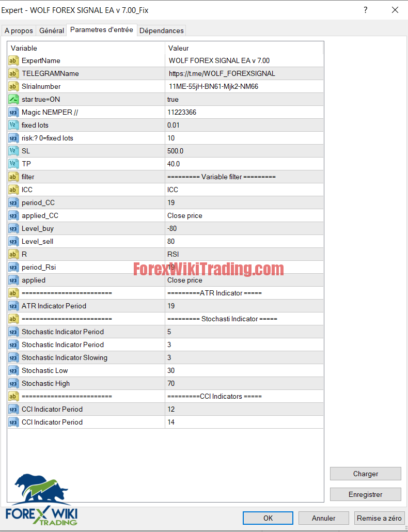This screenshot has height=532, width=408.
Task: Edit ATR Indicator Period value 19
Action: pos(244,306)
